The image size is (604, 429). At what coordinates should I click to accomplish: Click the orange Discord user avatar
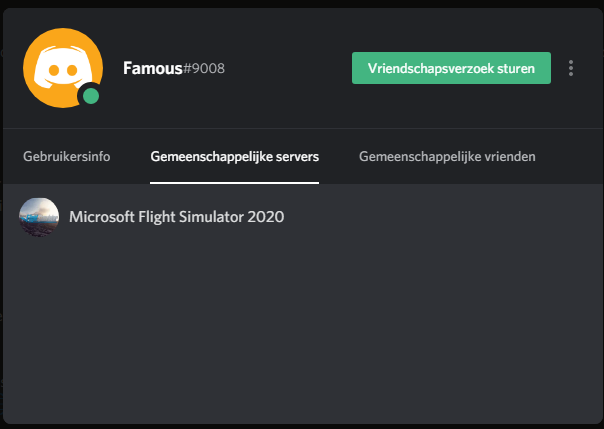coord(62,66)
